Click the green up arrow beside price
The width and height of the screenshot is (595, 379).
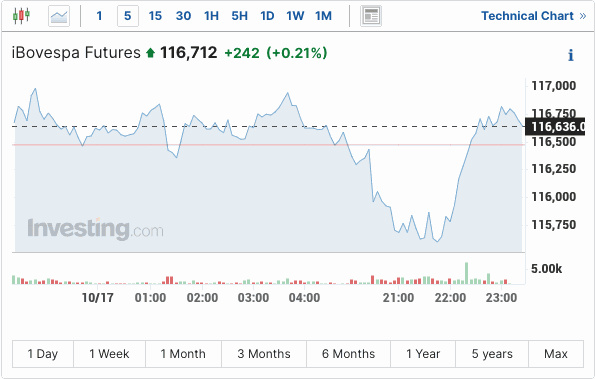click(x=151, y=53)
